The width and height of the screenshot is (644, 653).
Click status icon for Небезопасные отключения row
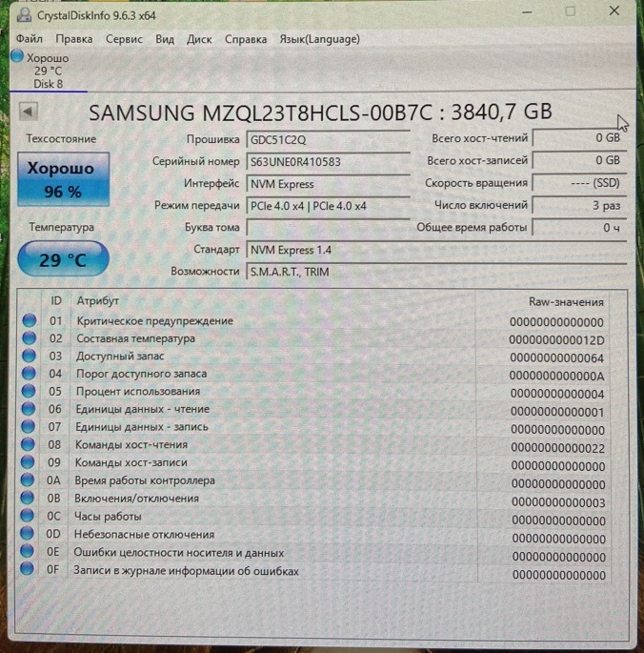27,534
